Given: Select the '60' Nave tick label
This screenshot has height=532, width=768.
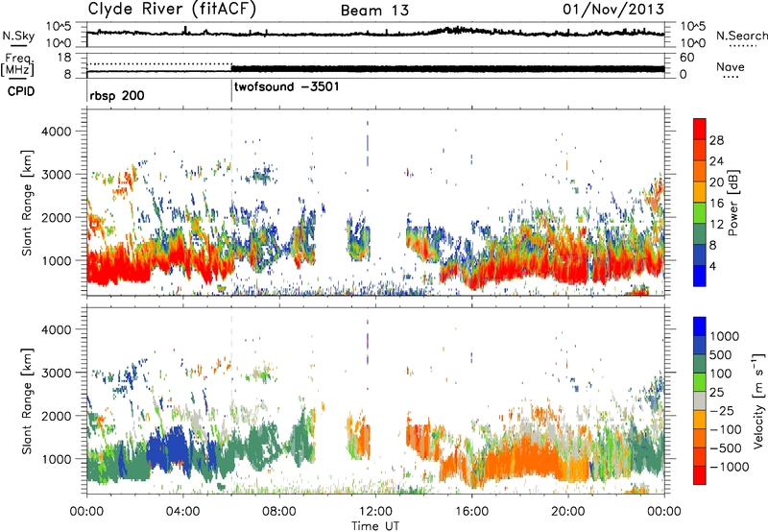Looking at the screenshot, I should tap(687, 58).
